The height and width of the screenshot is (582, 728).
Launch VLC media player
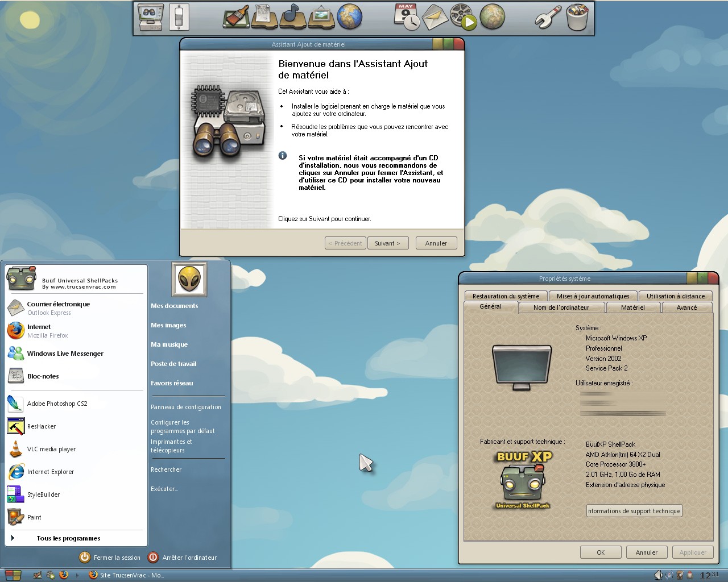pos(76,449)
